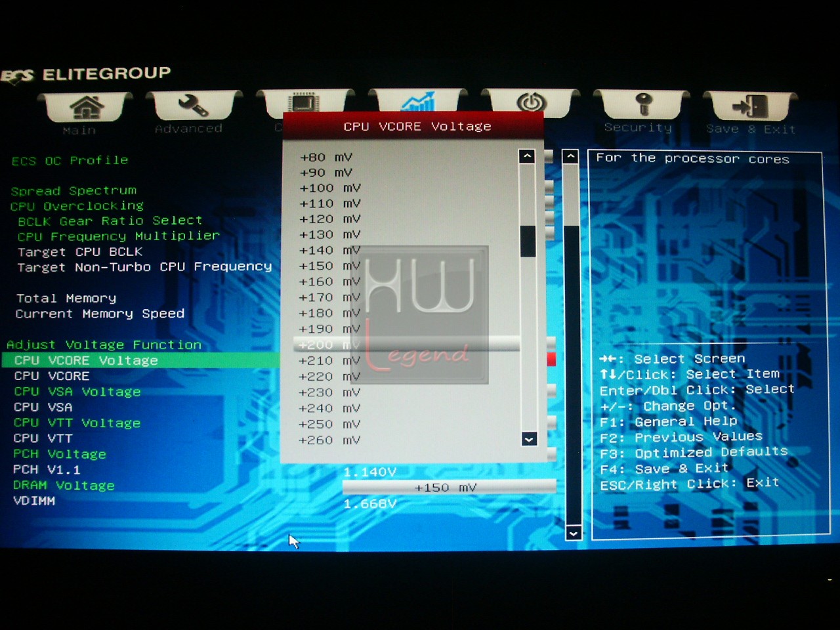
Task: Pick the highlighted +200 mV option
Action: click(406, 345)
